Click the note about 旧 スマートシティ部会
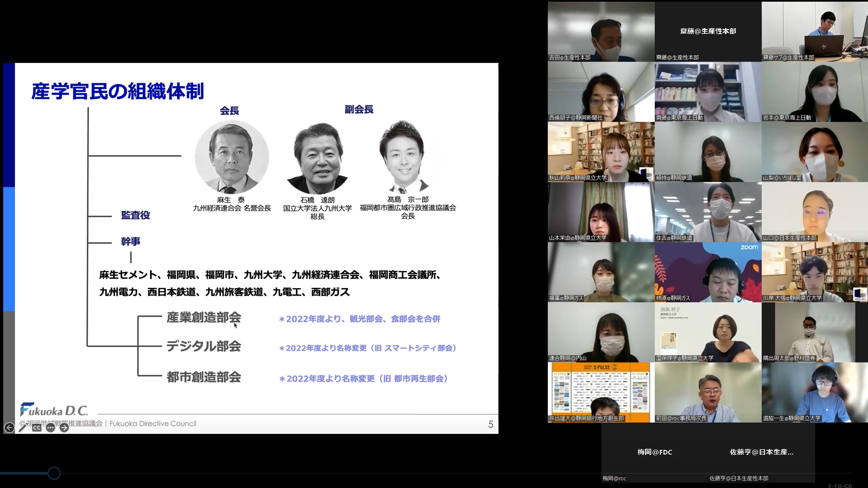Image resolution: width=868 pixels, height=488 pixels. coord(368,348)
